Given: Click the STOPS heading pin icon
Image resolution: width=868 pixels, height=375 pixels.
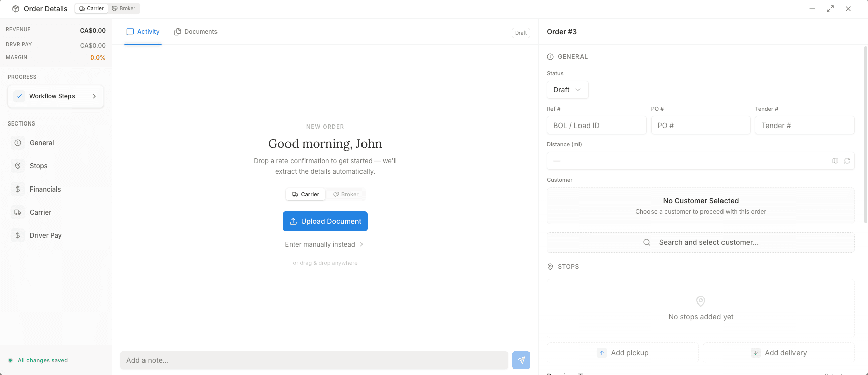Looking at the screenshot, I should (550, 267).
